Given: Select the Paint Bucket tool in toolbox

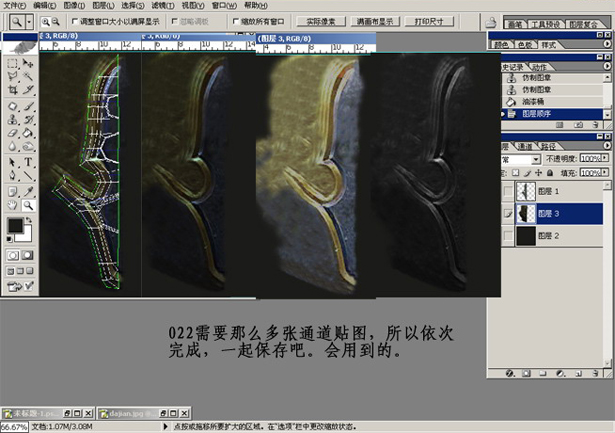Looking at the screenshot, I should [x=27, y=133].
